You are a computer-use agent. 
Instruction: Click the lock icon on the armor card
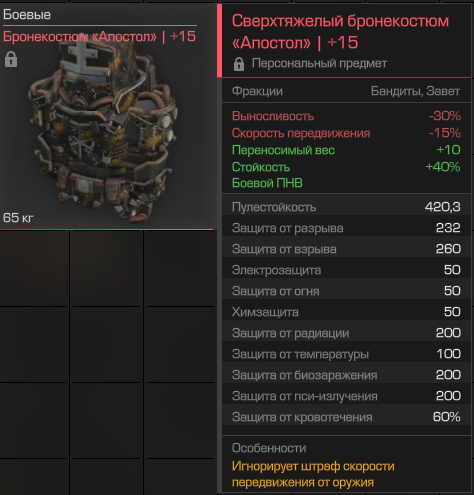11,60
